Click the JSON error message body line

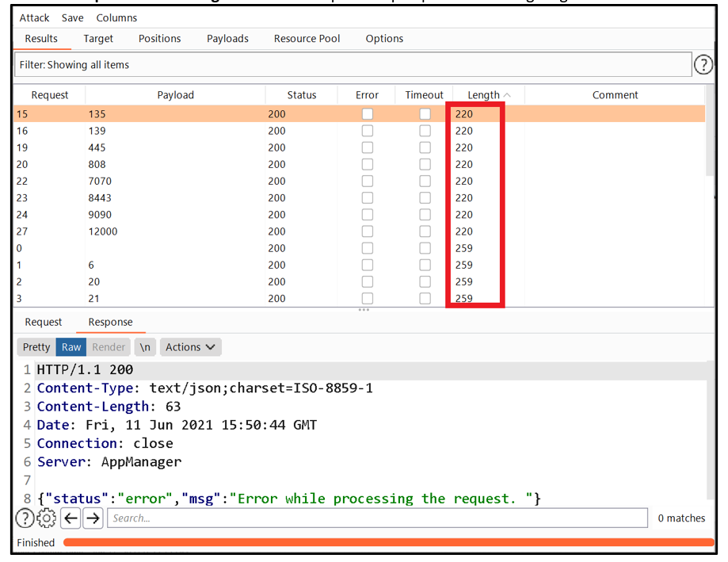tap(289, 499)
